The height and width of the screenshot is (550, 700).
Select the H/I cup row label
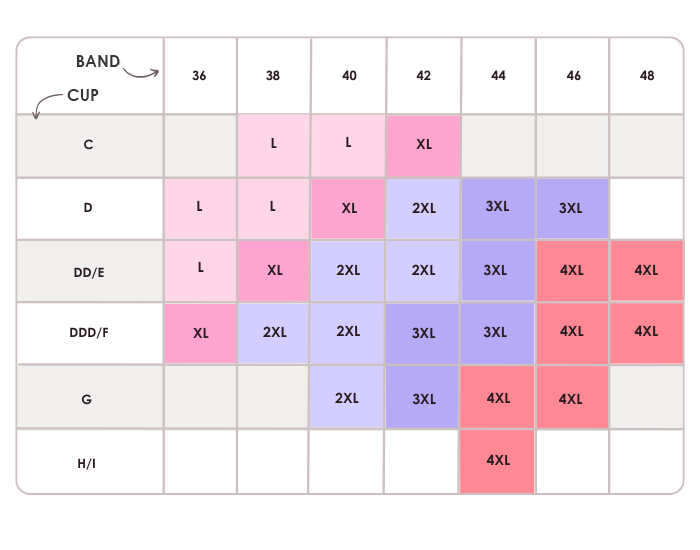click(x=89, y=461)
